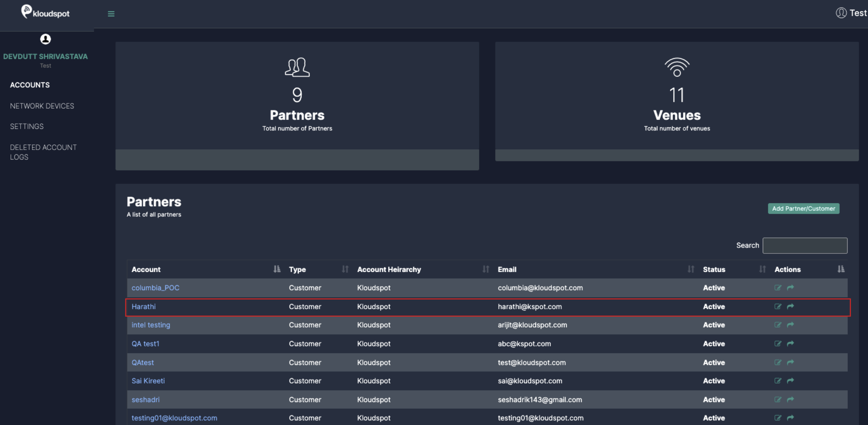This screenshot has height=425, width=868.
Task: Open the Harathi account link
Action: pos(143,306)
